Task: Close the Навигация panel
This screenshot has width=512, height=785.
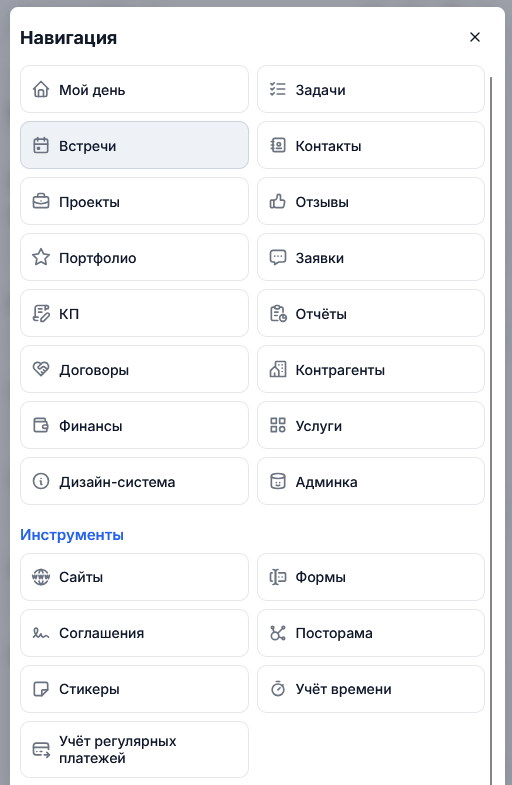Action: click(x=475, y=37)
